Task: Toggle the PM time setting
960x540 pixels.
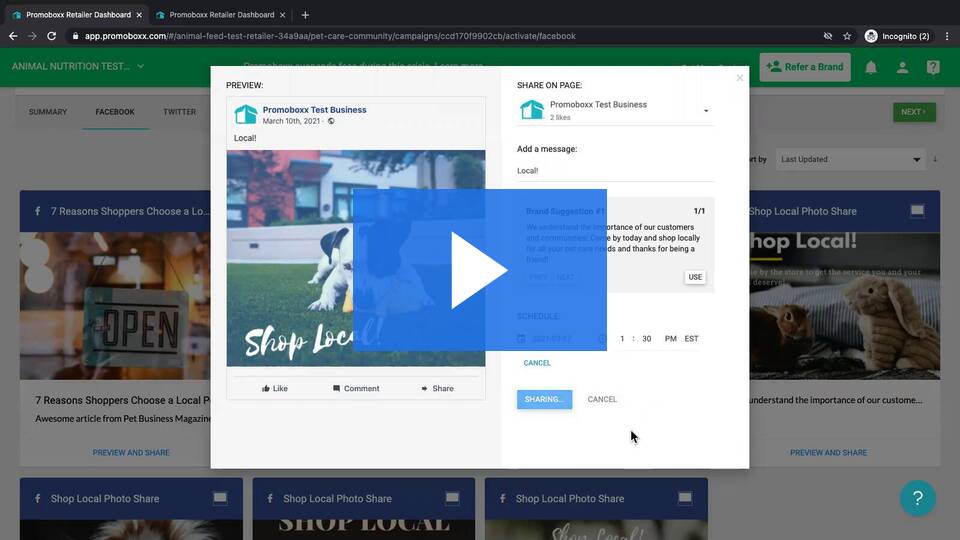Action: [670, 339]
